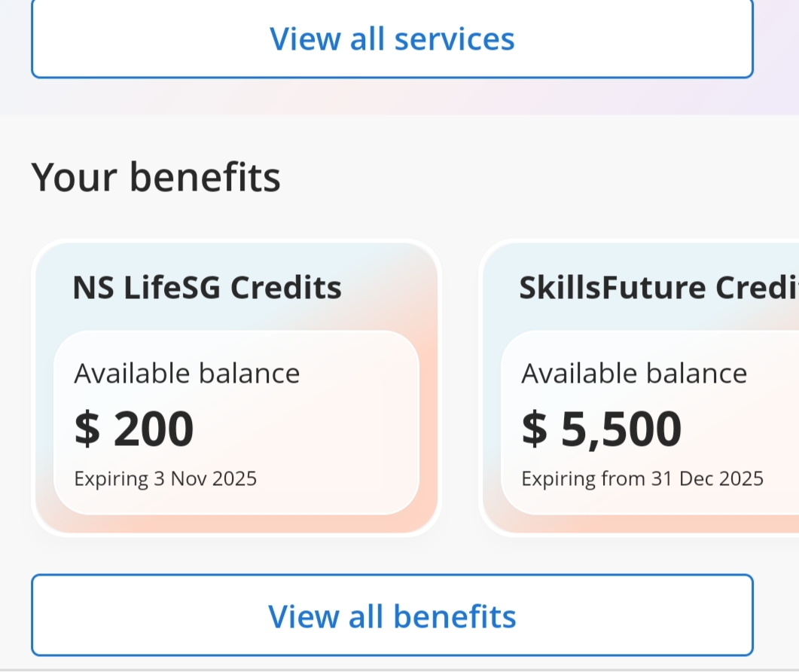Click the dollar sign beside 200

(87, 429)
